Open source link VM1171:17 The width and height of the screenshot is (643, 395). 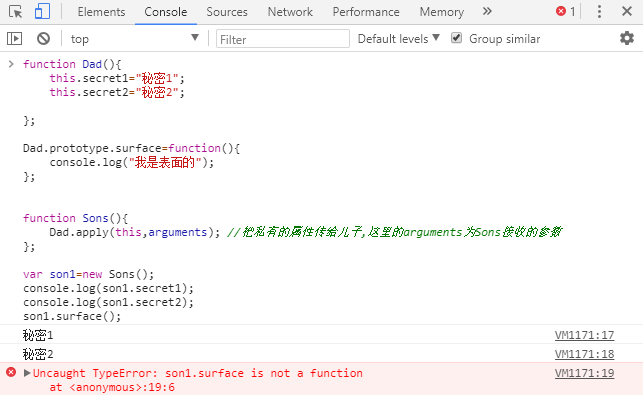[x=584, y=335]
